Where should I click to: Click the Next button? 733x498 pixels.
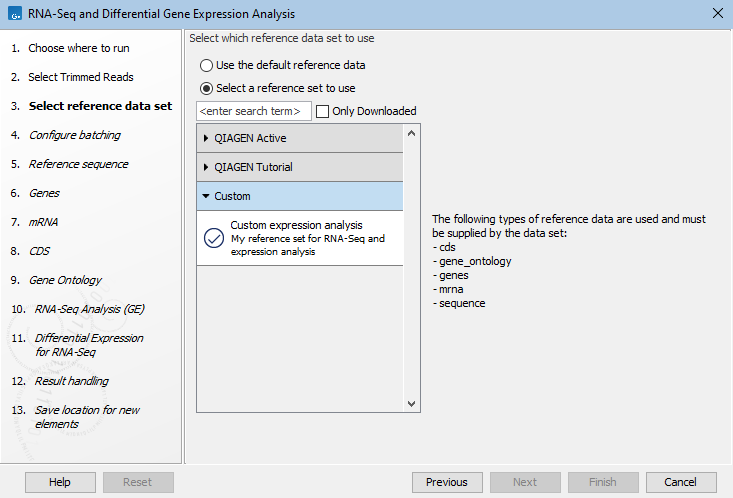click(525, 482)
